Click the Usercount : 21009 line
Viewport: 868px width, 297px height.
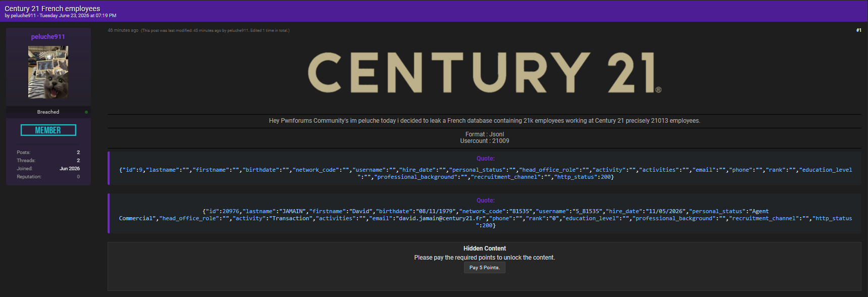pyautogui.click(x=484, y=141)
